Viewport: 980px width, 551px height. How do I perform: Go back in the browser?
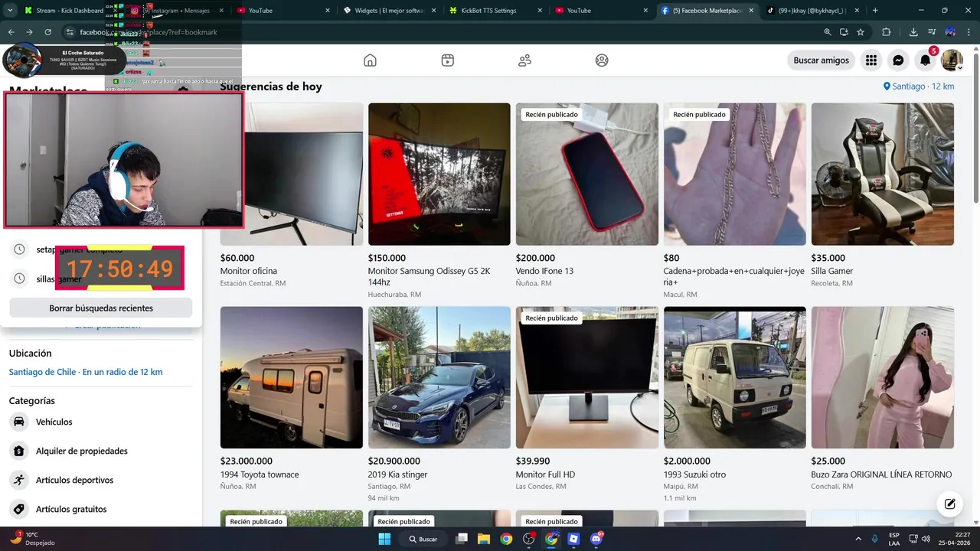11,32
